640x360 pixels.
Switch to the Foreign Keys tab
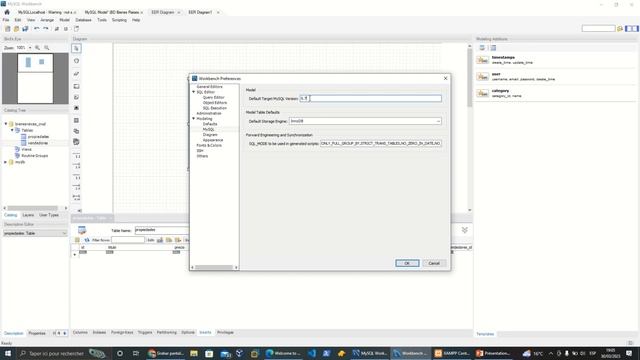(122, 333)
